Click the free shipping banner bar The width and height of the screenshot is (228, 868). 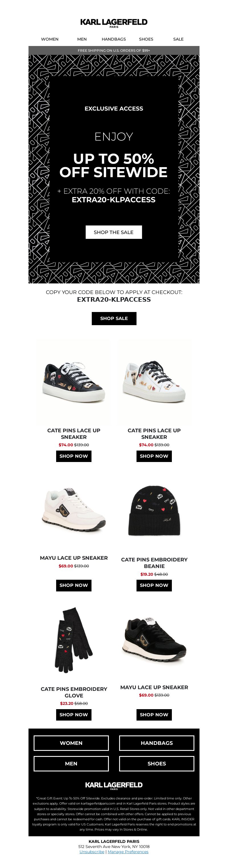coord(114,51)
